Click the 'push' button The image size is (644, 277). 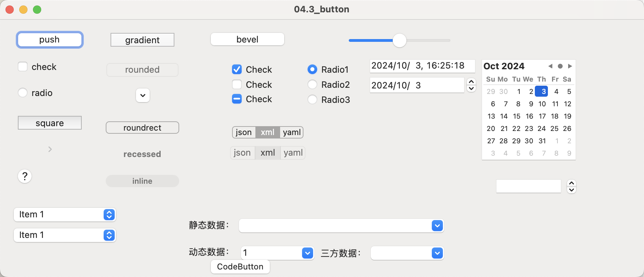(50, 40)
